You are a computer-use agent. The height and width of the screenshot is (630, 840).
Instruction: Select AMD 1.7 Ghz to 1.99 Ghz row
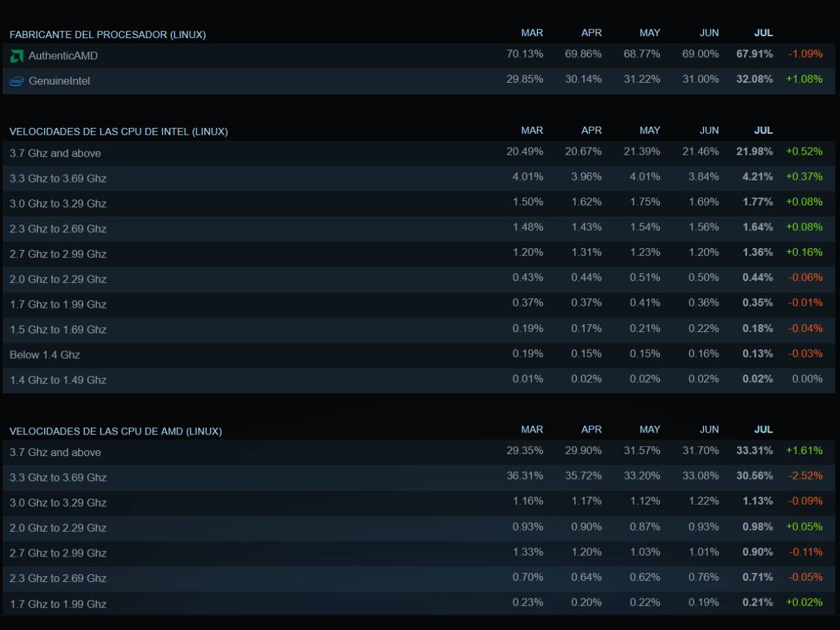(419, 603)
